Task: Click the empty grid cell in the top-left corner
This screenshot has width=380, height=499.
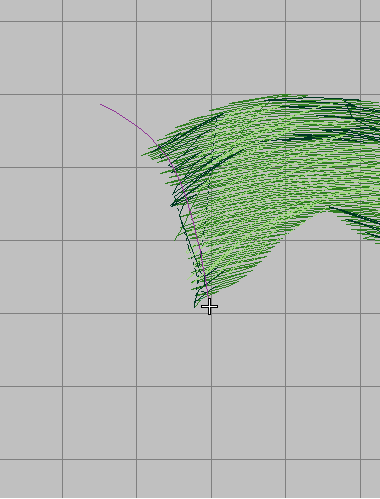Action: point(31,11)
